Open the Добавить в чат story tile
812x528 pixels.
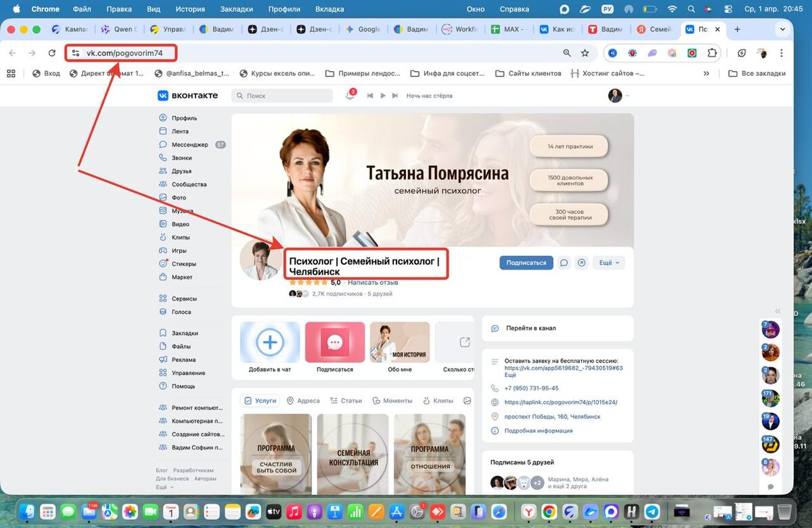point(269,347)
